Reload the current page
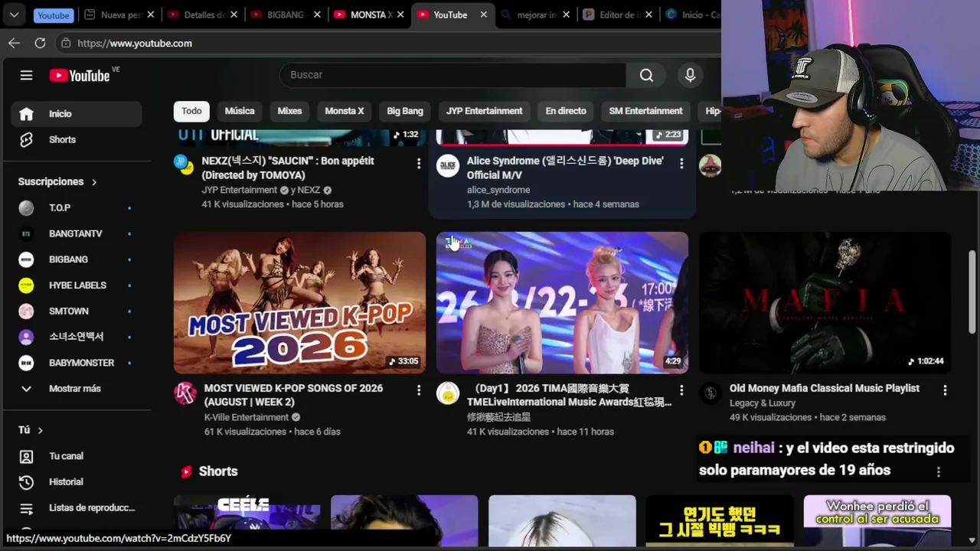The height and width of the screenshot is (551, 980). [x=40, y=44]
